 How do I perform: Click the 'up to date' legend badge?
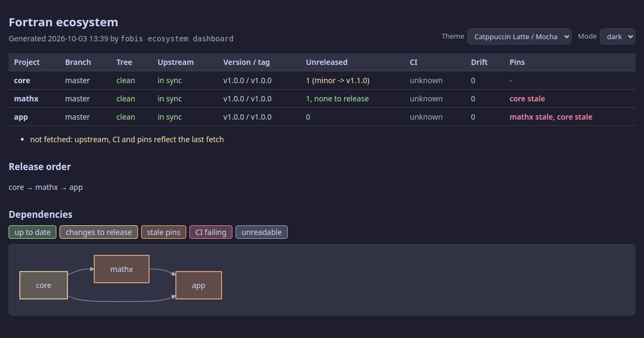coord(32,232)
